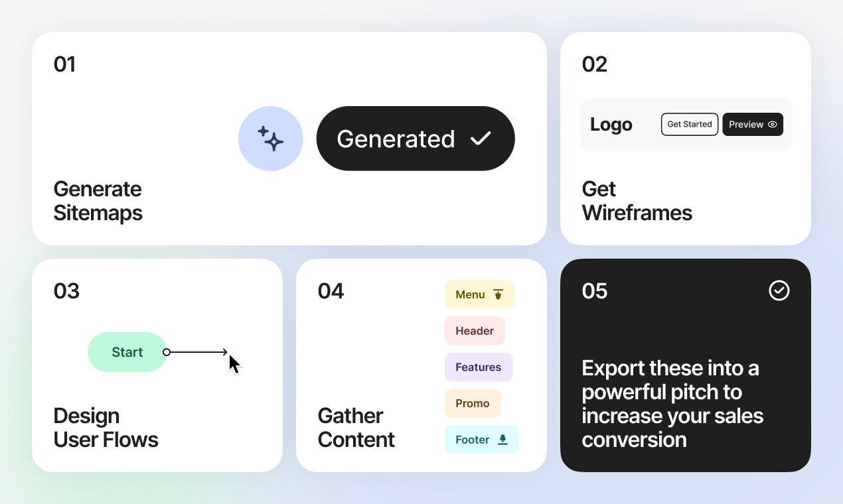Click the blue sparkle AI generate icon

[271, 139]
